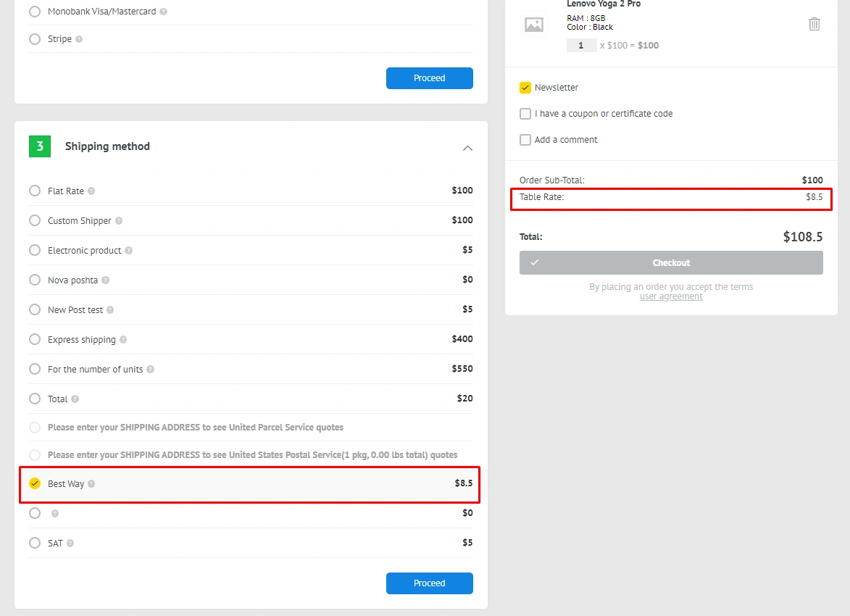Click help icon beside Custom Shipper

119,221
